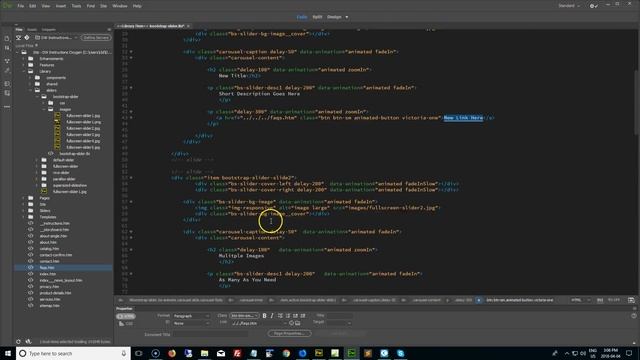640x360 pixels.
Task: Open Firefox from the taskbar
Action: point(172,353)
